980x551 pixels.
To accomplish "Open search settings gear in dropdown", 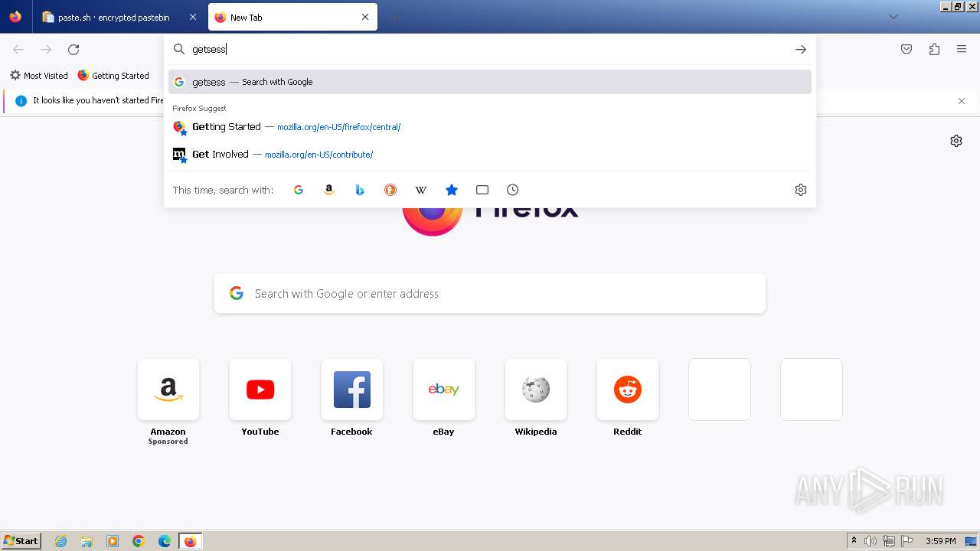I will pos(801,190).
